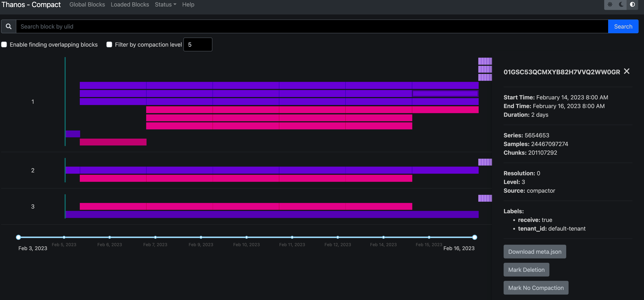Enable filter by compaction level

pyautogui.click(x=109, y=44)
